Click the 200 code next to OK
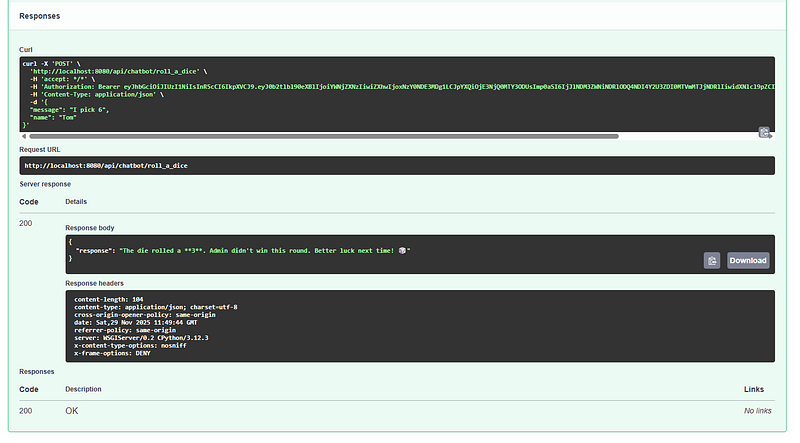 (26, 411)
